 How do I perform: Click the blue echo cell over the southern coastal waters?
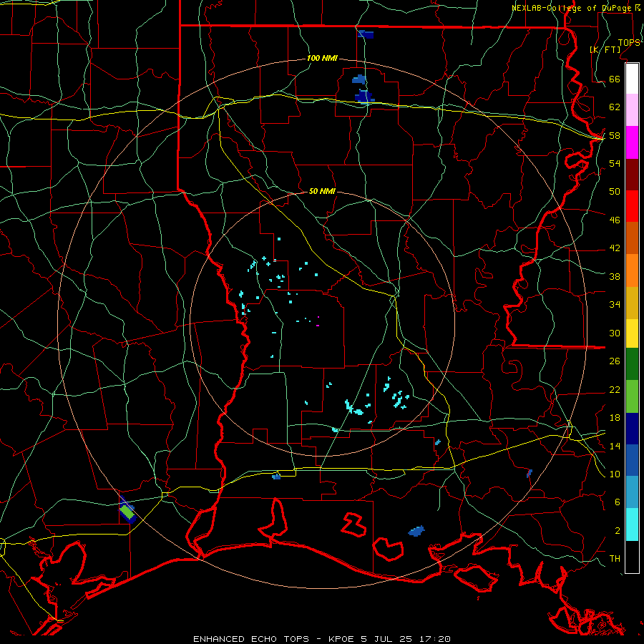point(416,531)
